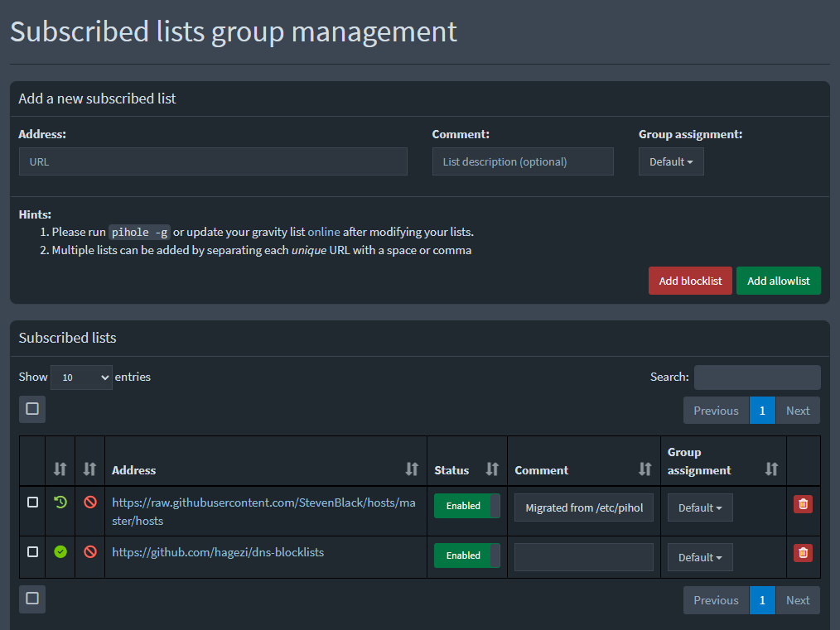Tick the checkbox for the hagezi dns-blocklists row

[x=32, y=552]
